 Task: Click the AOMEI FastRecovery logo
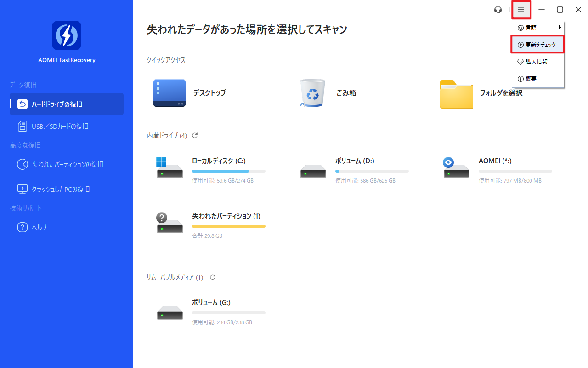click(x=67, y=35)
